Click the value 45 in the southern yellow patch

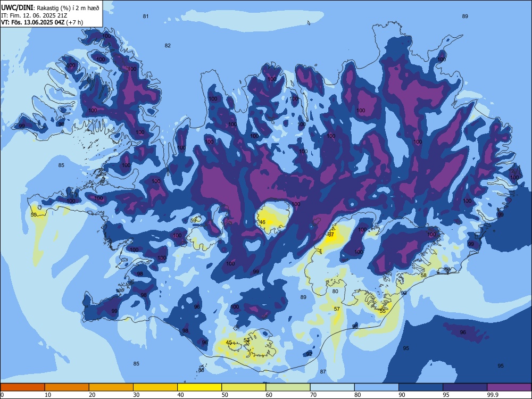pyautogui.click(x=229, y=342)
